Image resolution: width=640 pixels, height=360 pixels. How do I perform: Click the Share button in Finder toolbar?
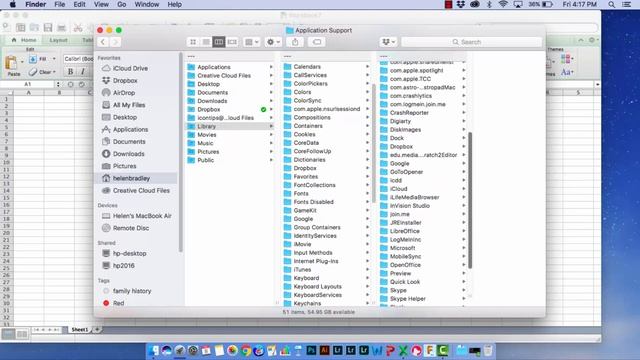pyautogui.click(x=295, y=42)
